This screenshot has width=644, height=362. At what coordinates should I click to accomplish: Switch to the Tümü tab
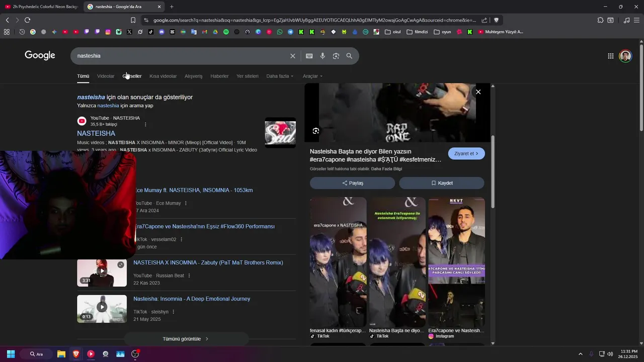coord(83,76)
